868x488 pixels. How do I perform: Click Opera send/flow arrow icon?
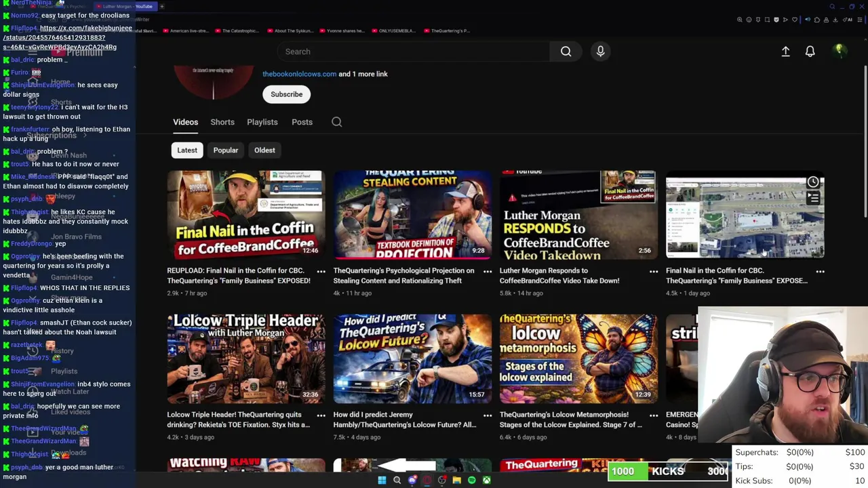785,20
